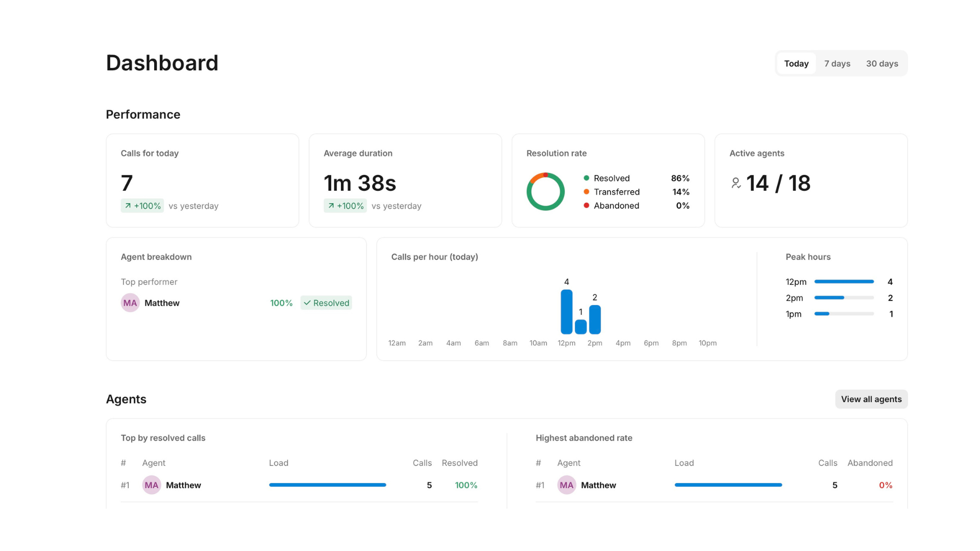980x551 pixels.
Task: Click the MA avatar in Top by resolved calls
Action: (x=152, y=485)
